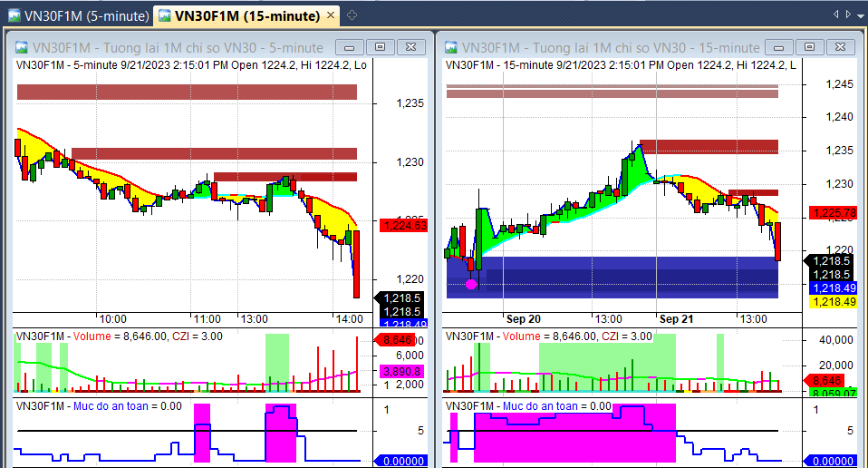Click the green 8,059.07 volume average label
868x468 pixels.
[834, 393]
